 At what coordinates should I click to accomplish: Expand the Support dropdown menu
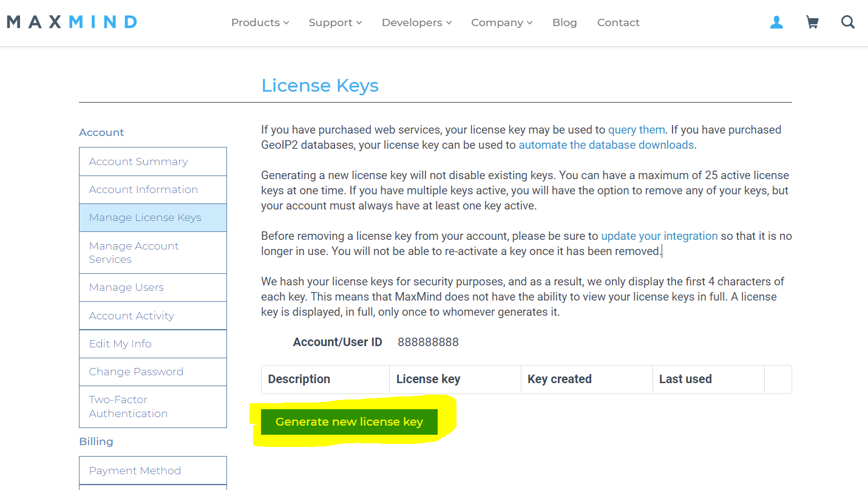(x=335, y=22)
